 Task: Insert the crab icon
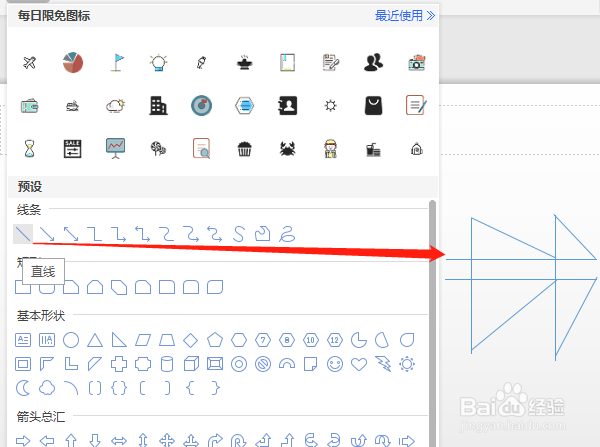(287, 149)
